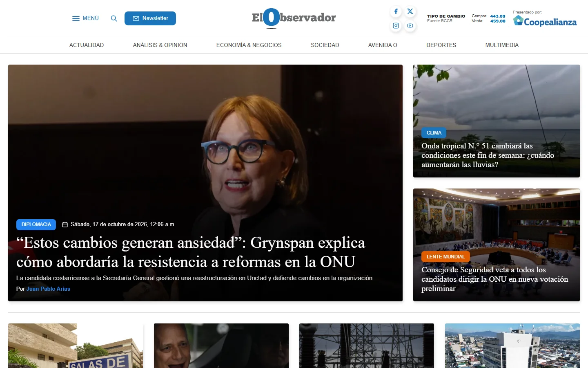Screen dimensions: 588x368
Task: Open Consejo de Seguridad veto headline
Action: pyautogui.click(x=495, y=279)
